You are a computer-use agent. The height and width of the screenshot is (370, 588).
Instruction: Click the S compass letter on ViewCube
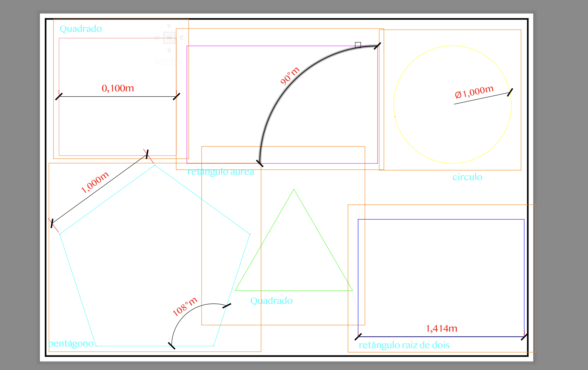(x=169, y=50)
